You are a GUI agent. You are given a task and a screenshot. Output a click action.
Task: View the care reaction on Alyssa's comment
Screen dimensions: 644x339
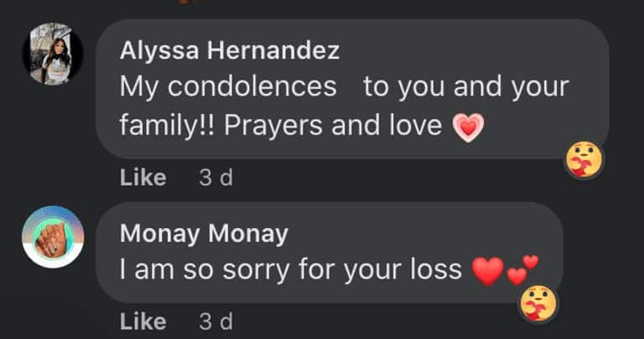pyautogui.click(x=584, y=159)
